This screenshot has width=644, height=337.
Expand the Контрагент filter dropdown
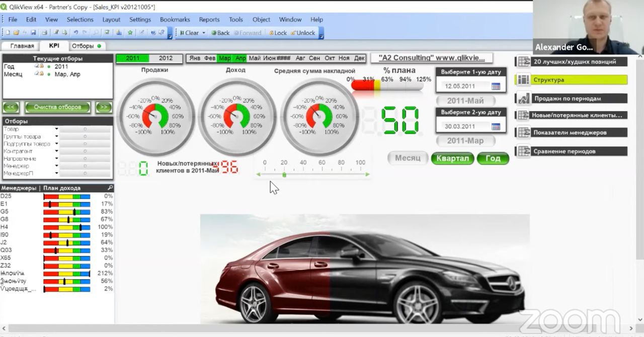coord(56,151)
